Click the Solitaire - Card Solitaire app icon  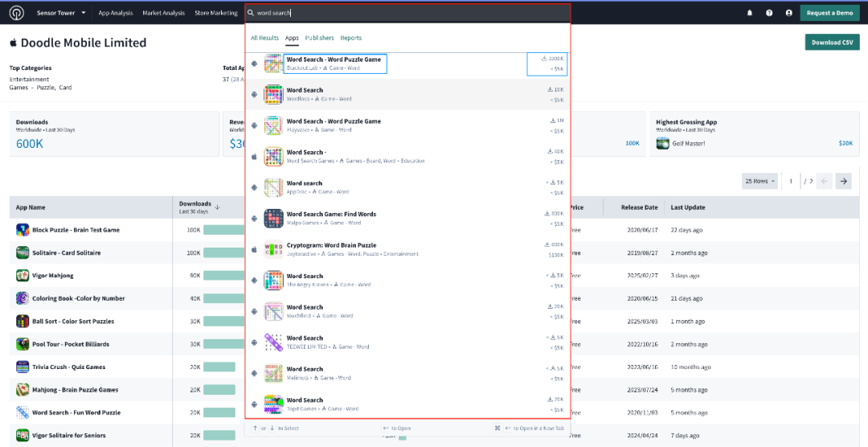pos(23,252)
